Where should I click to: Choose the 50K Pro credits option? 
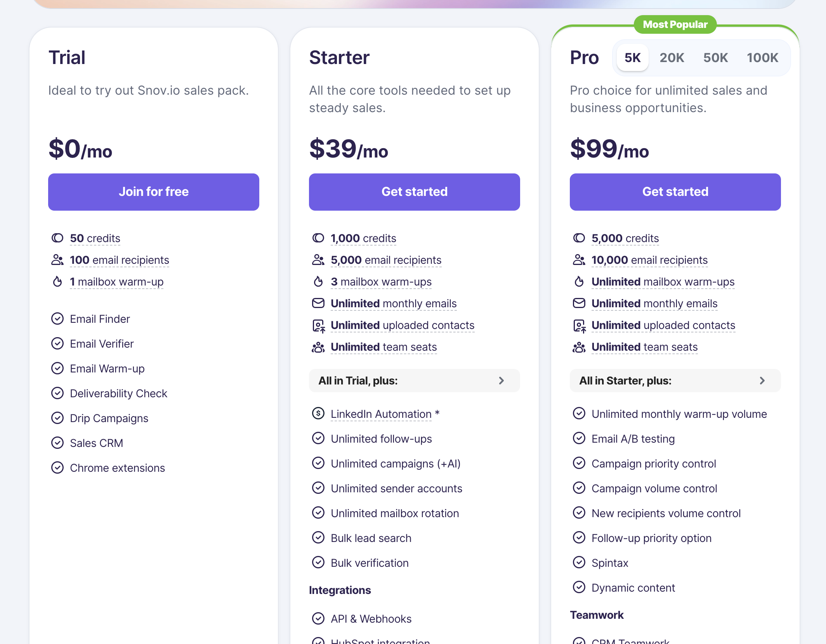715,58
